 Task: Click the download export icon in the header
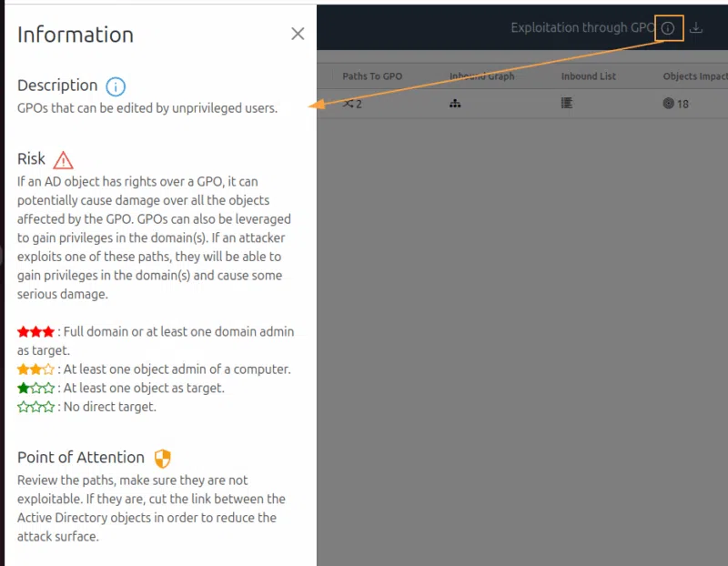pos(697,28)
